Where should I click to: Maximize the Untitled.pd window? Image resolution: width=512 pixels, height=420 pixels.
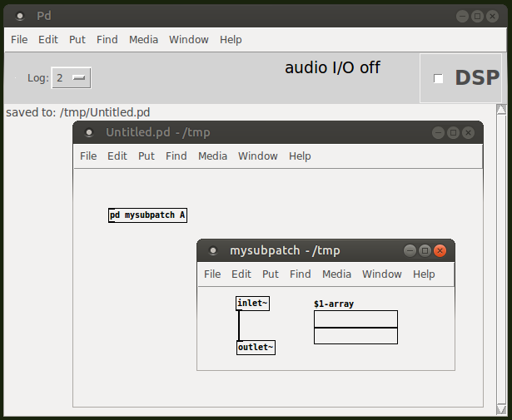(453, 132)
